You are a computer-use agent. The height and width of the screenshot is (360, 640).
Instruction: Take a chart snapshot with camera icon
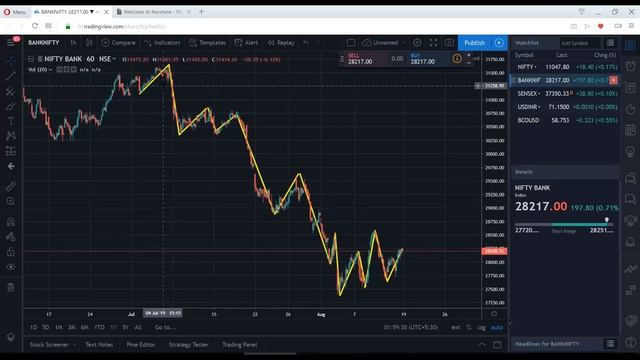pyautogui.click(x=449, y=42)
